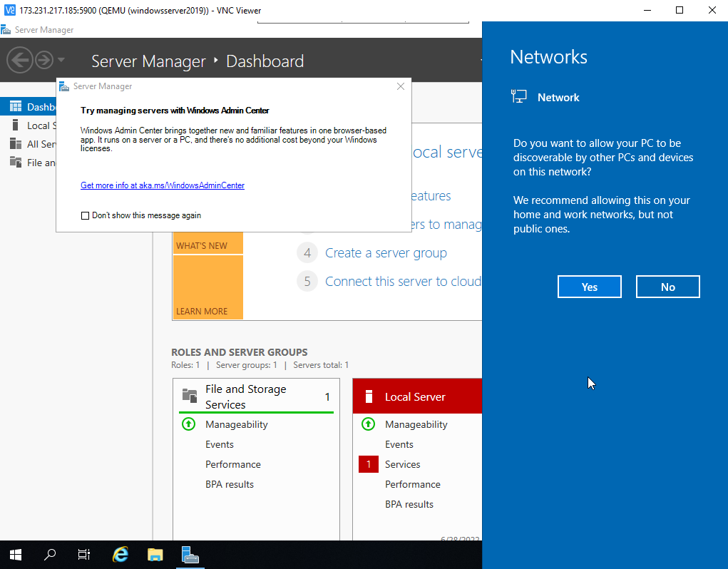This screenshot has width=728, height=569.
Task: Click step 4 number circle
Action: pyautogui.click(x=307, y=253)
